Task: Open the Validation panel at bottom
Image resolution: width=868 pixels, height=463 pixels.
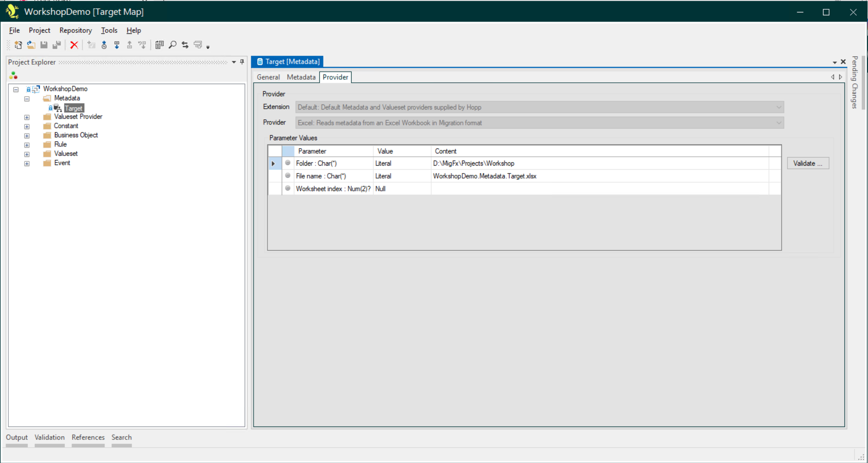Action: 50,438
